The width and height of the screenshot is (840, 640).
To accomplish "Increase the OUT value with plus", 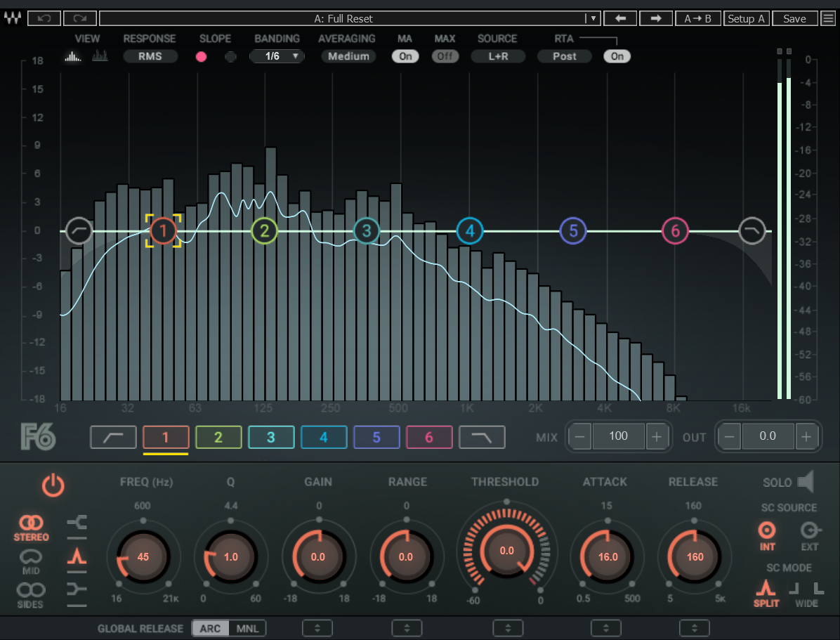I will pyautogui.click(x=806, y=436).
